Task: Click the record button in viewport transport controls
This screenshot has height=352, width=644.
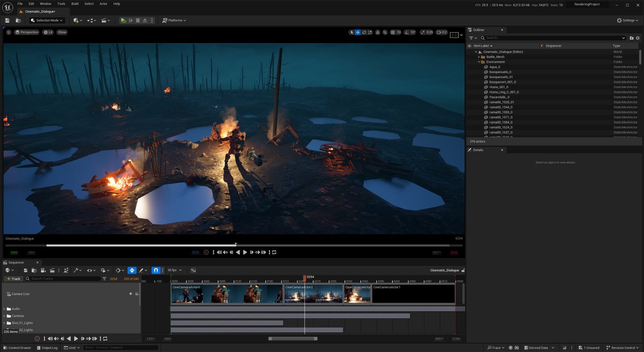Action: [x=206, y=252]
